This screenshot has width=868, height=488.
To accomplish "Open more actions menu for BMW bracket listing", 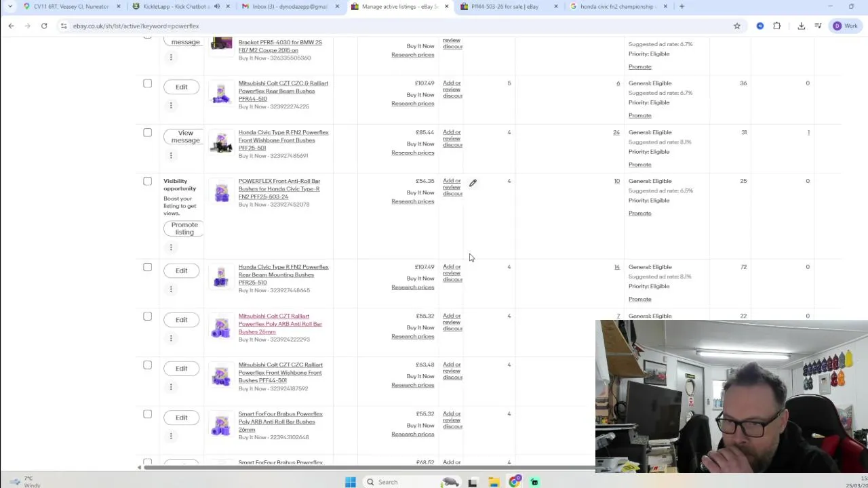I will click(x=171, y=57).
